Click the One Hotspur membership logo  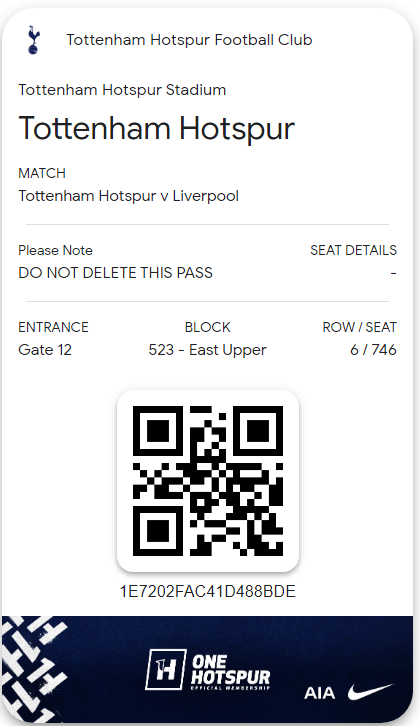207,670
